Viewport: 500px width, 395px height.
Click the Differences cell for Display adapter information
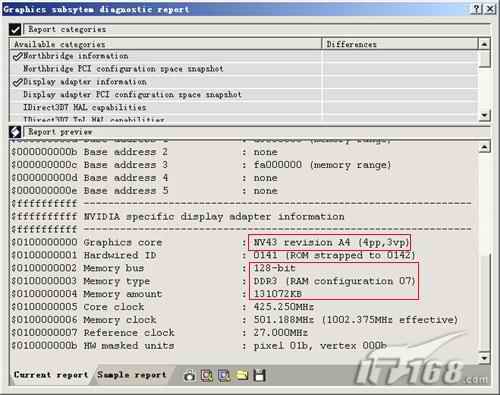(x=400, y=82)
